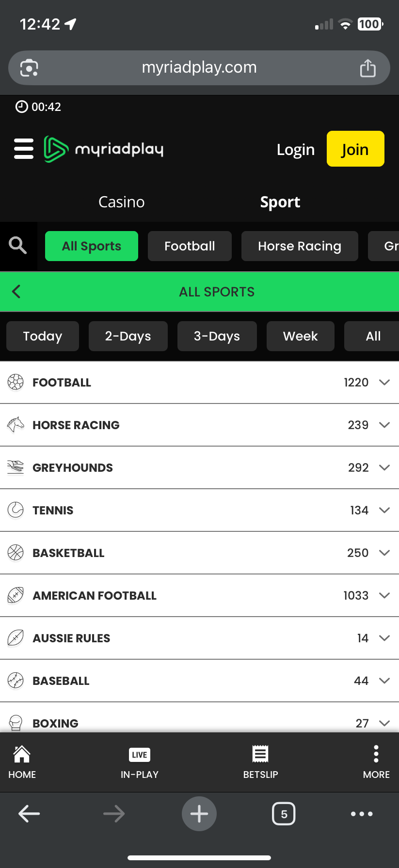Click the back arrow beside ALL SPORTS

[x=16, y=292]
